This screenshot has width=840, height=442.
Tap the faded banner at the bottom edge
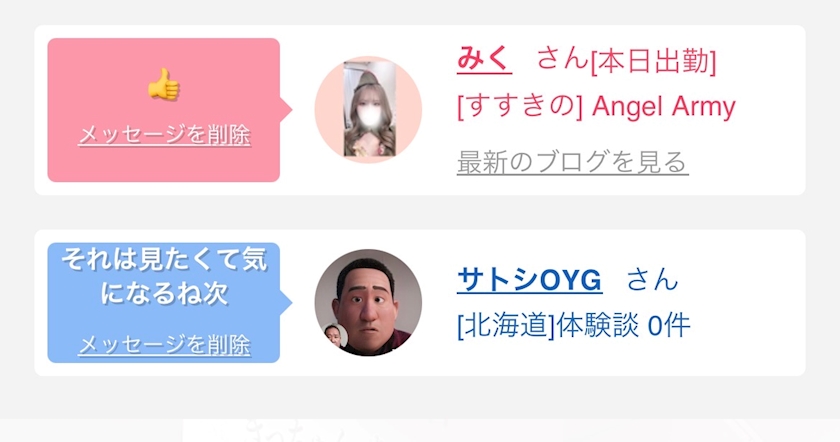[x=420, y=431]
